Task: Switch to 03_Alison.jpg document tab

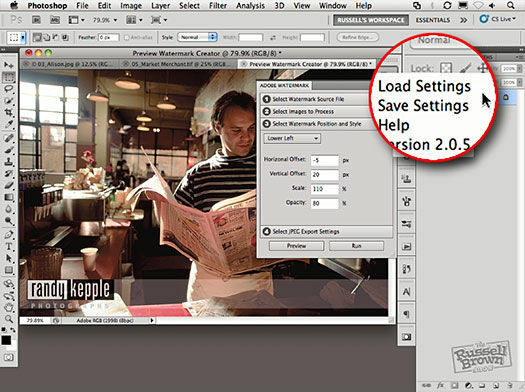Action: click(70, 64)
